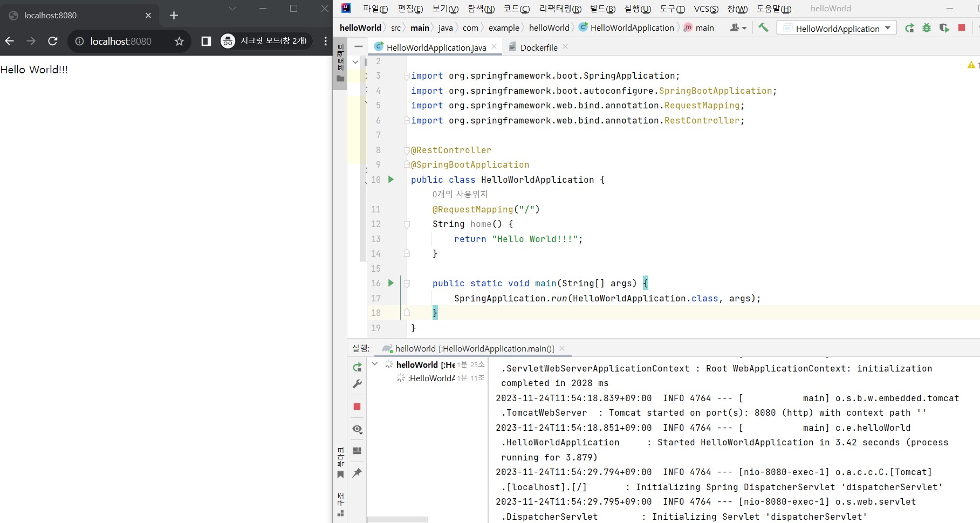Select the :HelloWorldA task row in run tree
Viewport: 980px width, 523px height.
point(441,379)
